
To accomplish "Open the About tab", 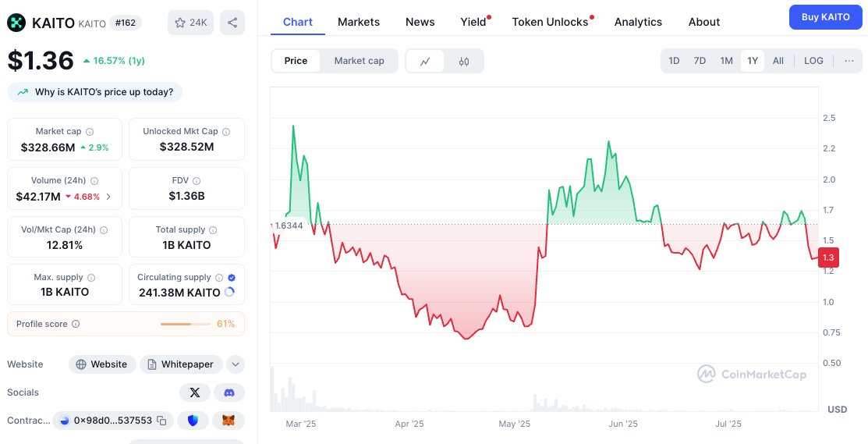I will coord(704,22).
